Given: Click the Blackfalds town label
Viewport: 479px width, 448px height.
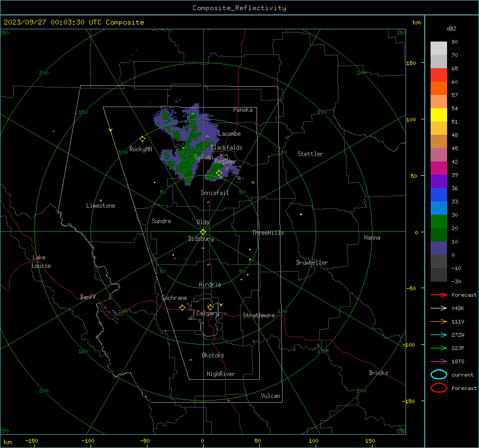Looking at the screenshot, I should point(226,148).
